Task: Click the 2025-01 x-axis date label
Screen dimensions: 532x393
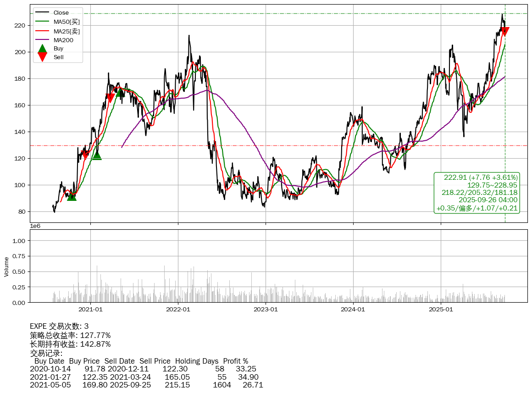Action: point(441,310)
